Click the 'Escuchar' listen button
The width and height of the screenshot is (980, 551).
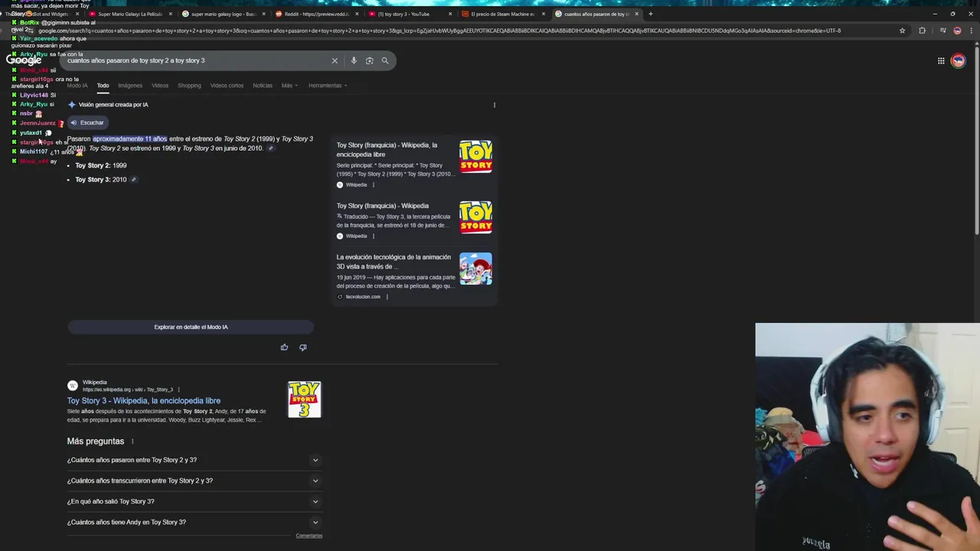click(x=87, y=122)
